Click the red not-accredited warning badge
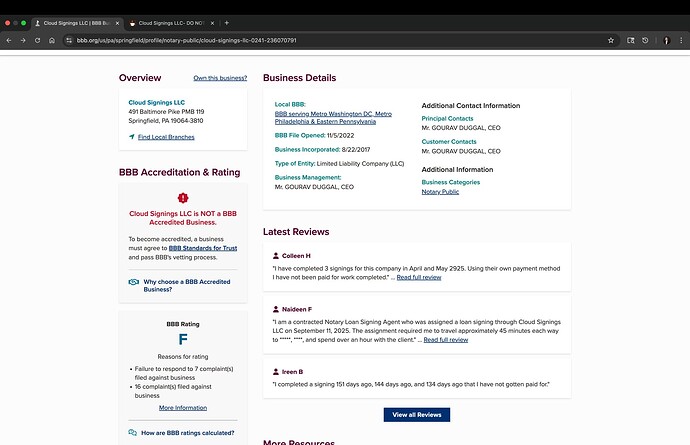The width and height of the screenshot is (690, 445). (x=182, y=198)
